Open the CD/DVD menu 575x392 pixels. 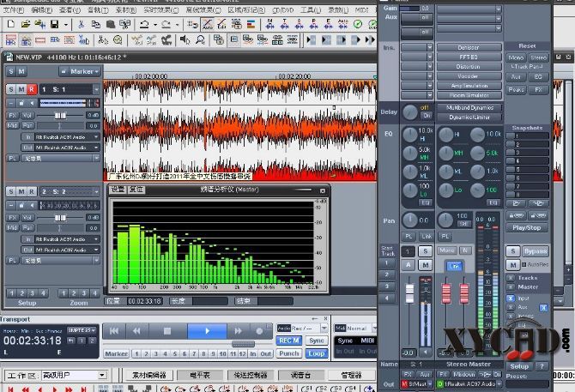(x=282, y=10)
